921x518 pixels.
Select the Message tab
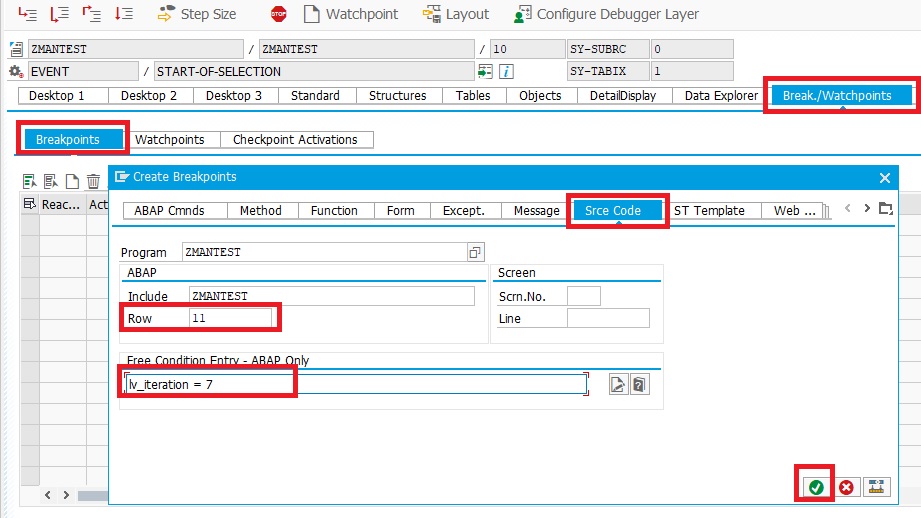click(536, 210)
